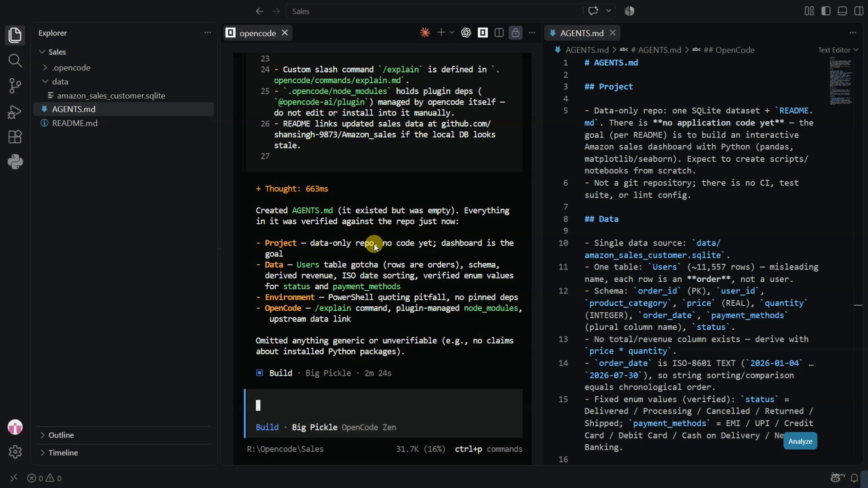Split the opencode editor right

tap(499, 33)
